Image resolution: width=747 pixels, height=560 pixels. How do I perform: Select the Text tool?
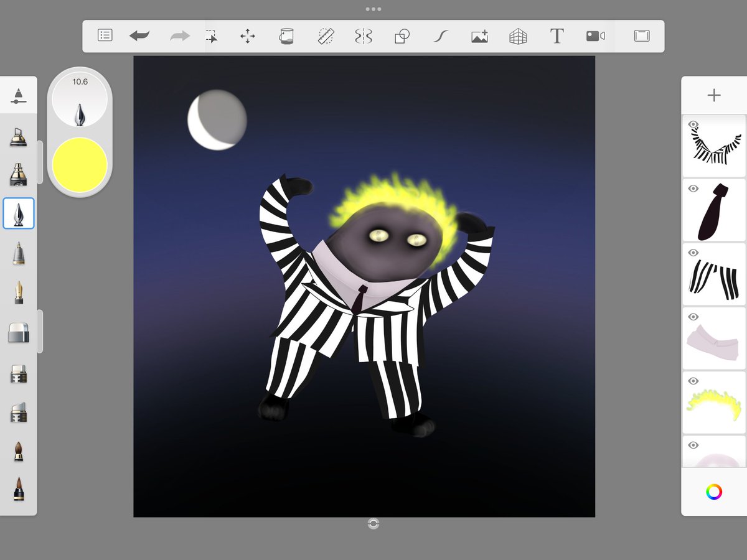557,36
